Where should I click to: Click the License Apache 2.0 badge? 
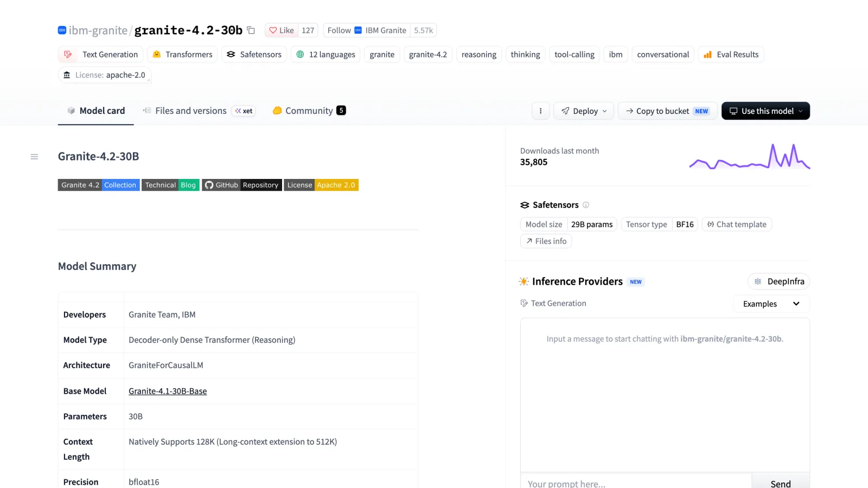(321, 185)
